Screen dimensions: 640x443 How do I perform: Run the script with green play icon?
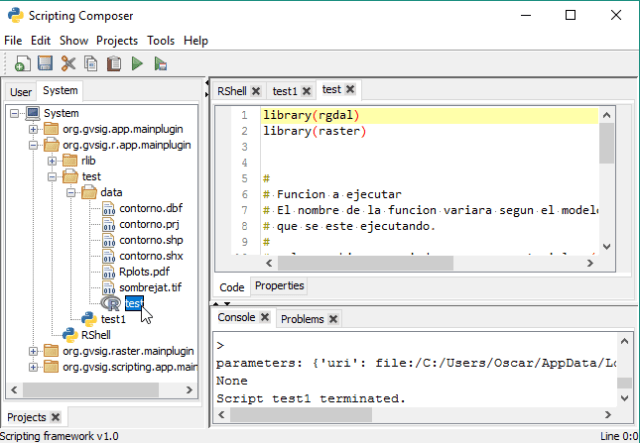coord(137,64)
